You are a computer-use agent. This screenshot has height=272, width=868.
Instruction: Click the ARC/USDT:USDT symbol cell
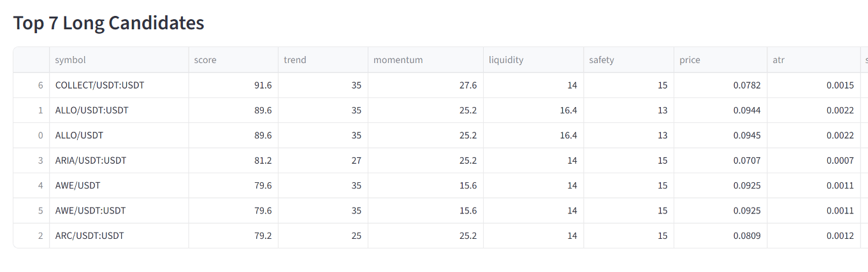pyautogui.click(x=90, y=236)
